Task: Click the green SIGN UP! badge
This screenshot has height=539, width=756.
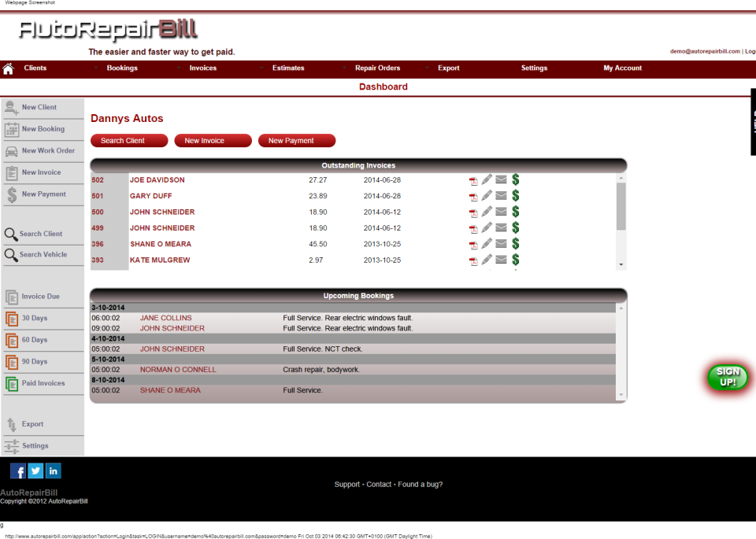Action: (727, 378)
